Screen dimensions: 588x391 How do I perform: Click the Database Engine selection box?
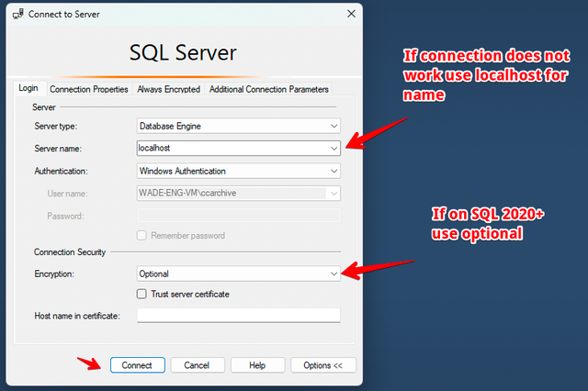pos(239,127)
